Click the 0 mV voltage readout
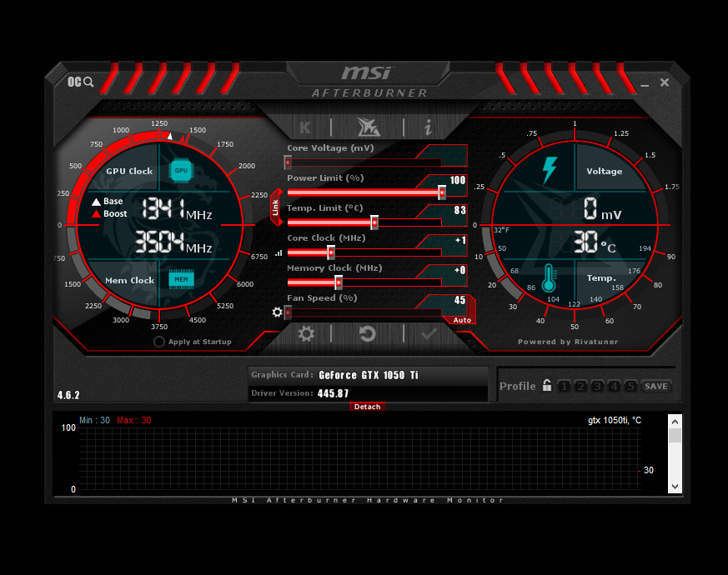The height and width of the screenshot is (575, 728). click(602, 209)
